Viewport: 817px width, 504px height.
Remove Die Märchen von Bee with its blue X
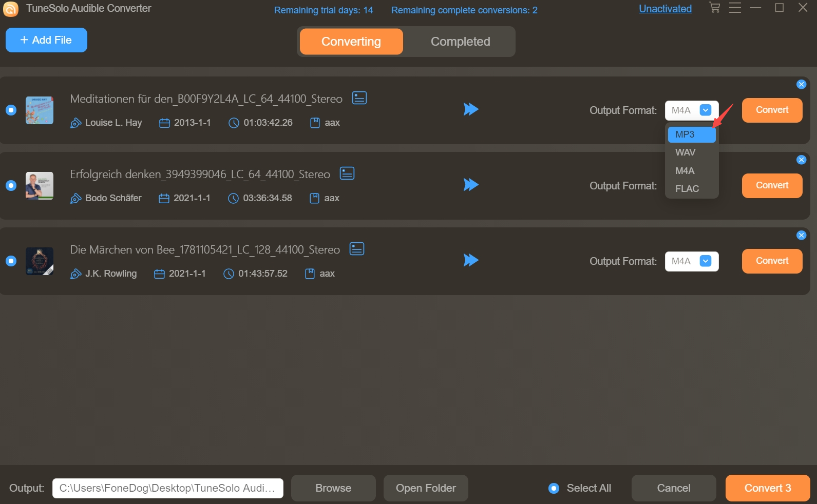(x=801, y=235)
